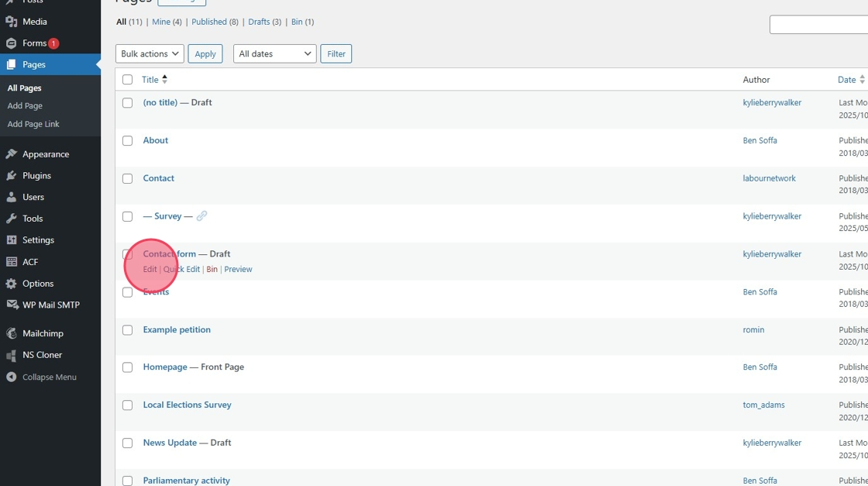Click the Forms icon in sidebar
This screenshot has width=868, height=486.
pos(11,43)
